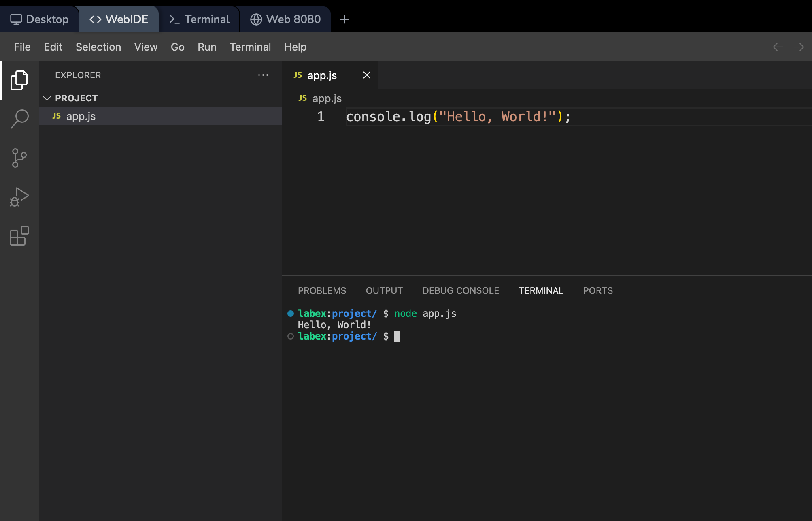Click the go forward arrow

click(799, 47)
